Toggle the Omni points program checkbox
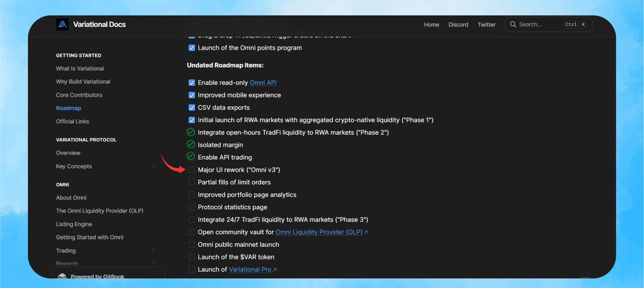Viewport: 644px width, 288px height. click(x=192, y=48)
